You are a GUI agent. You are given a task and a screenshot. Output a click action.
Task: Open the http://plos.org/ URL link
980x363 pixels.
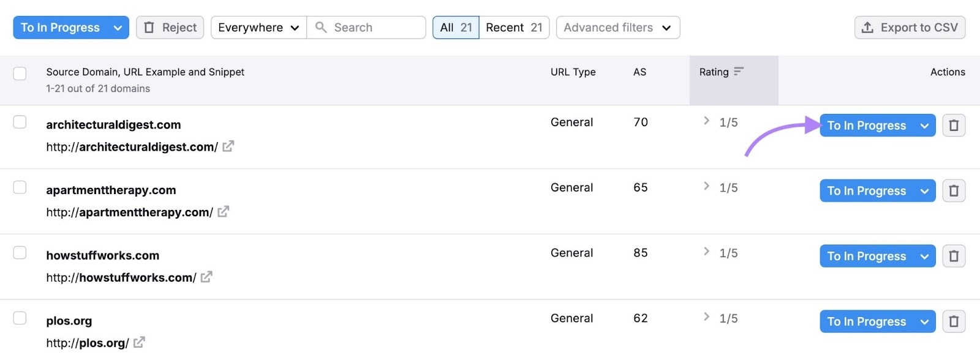tap(88, 343)
